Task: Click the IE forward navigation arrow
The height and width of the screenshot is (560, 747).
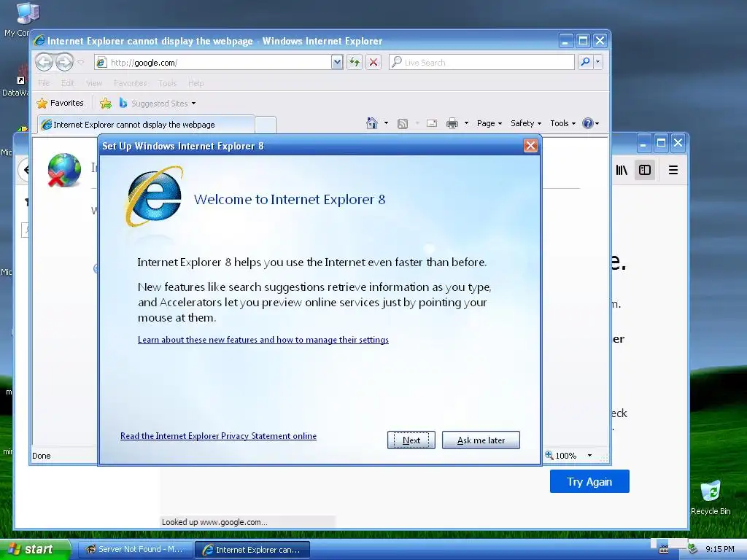Action: pyautogui.click(x=64, y=62)
